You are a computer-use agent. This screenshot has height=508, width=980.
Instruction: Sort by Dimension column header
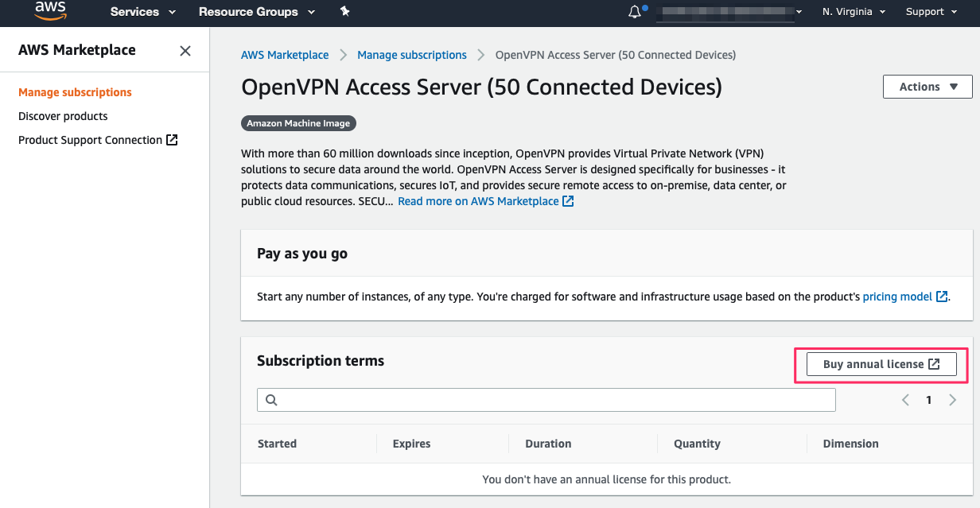850,444
